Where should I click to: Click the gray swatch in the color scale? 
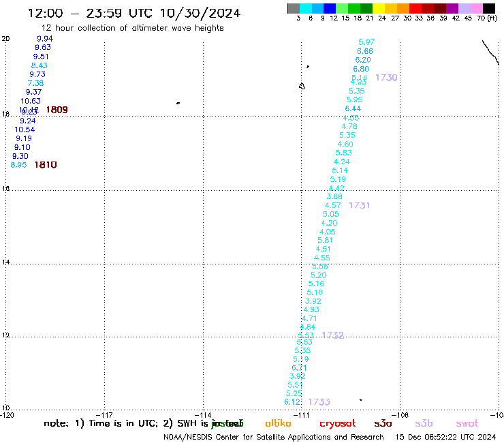pyautogui.click(x=294, y=8)
